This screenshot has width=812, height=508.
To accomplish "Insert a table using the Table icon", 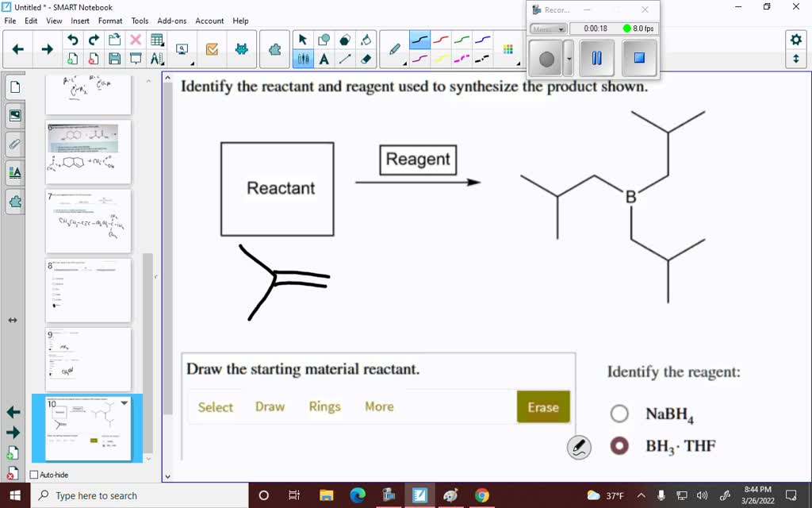I will (155, 38).
